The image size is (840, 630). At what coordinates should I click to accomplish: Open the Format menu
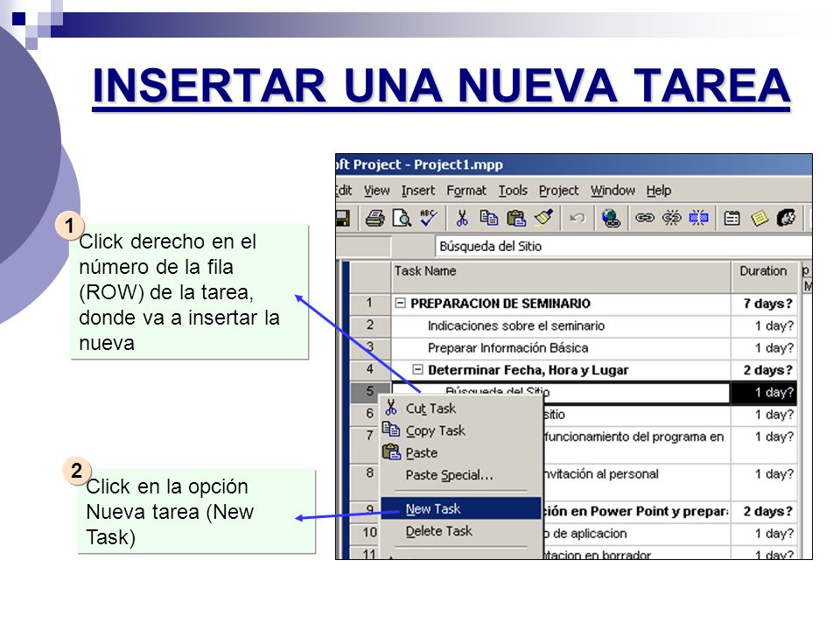click(x=466, y=191)
